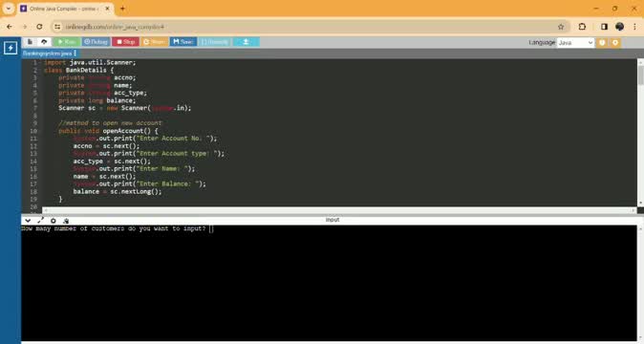The height and width of the screenshot is (344, 644).
Task: Open the file tab options menu (three dots)
Action: click(x=75, y=54)
